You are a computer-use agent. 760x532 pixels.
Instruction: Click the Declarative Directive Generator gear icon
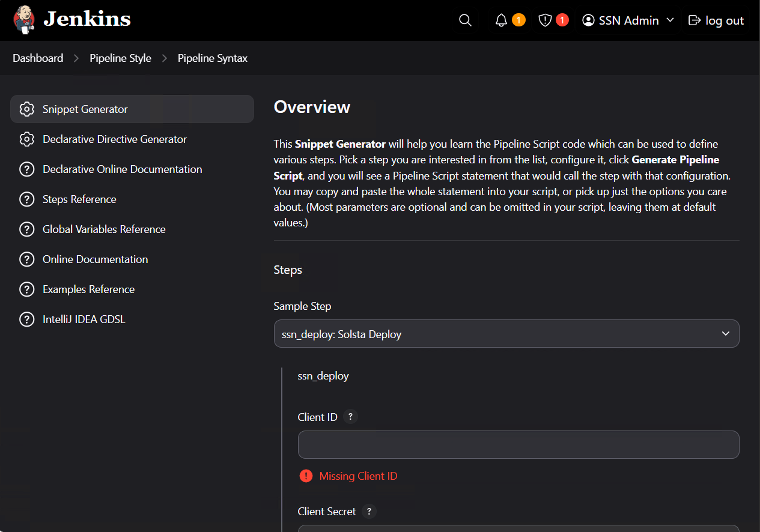click(26, 139)
